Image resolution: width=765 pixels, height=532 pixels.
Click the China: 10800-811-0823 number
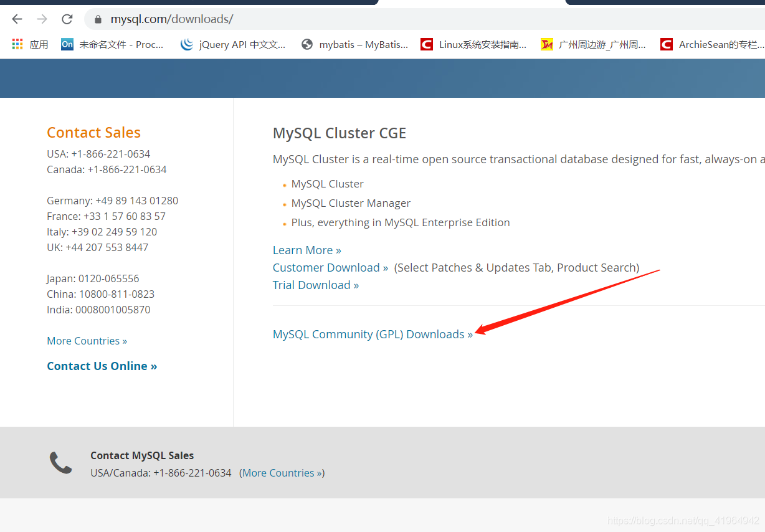point(100,294)
